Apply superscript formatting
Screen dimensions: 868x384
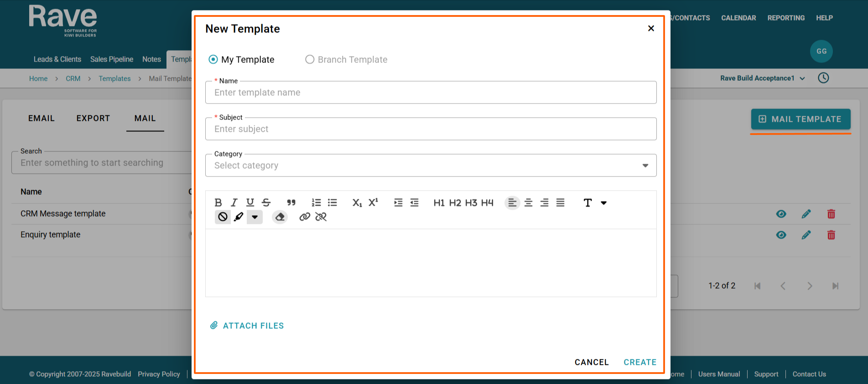(373, 202)
